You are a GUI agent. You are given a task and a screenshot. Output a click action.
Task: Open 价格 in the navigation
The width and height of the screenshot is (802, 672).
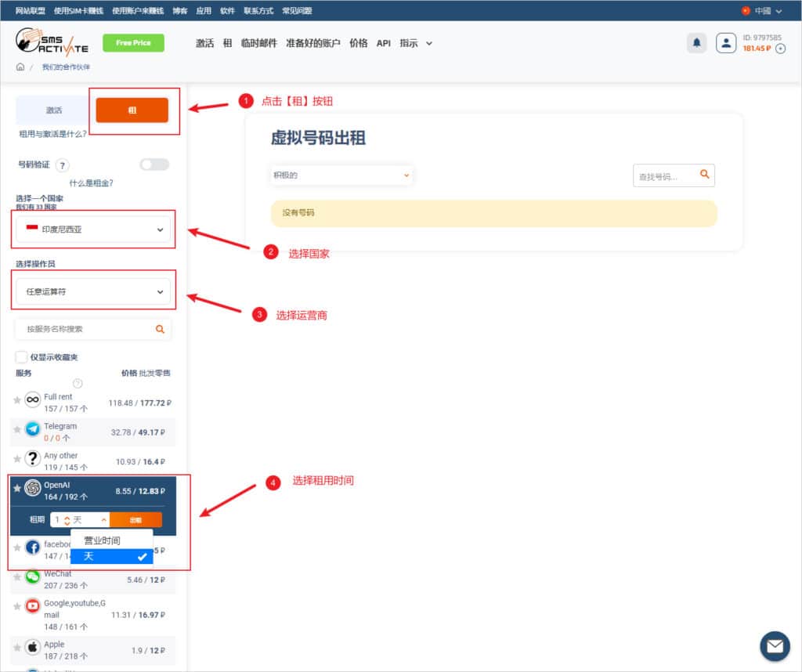[359, 44]
